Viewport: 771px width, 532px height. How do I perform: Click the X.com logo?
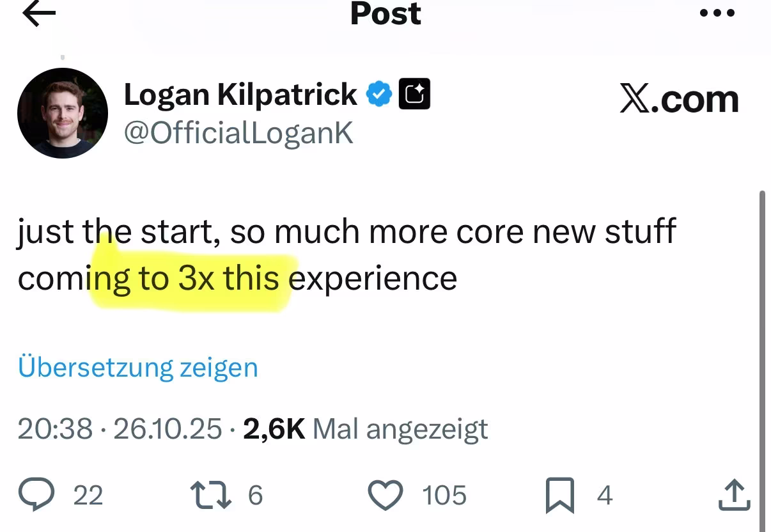click(680, 98)
